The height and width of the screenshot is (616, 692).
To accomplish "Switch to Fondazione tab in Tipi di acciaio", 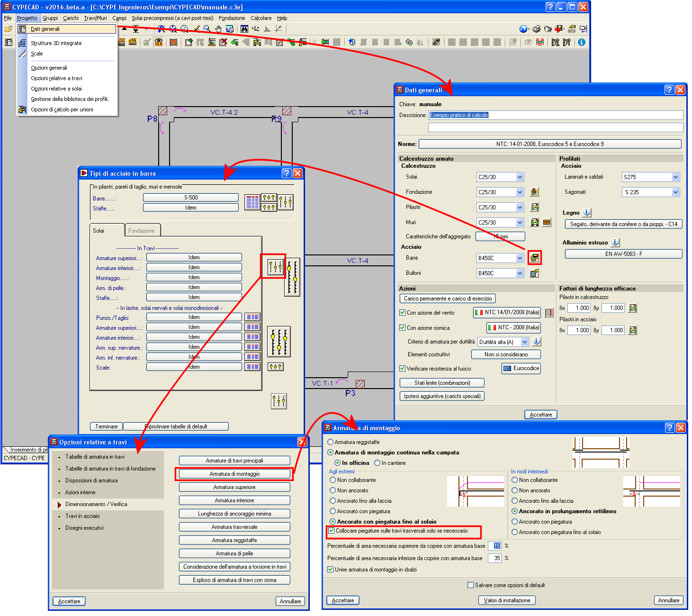I will click(x=142, y=231).
